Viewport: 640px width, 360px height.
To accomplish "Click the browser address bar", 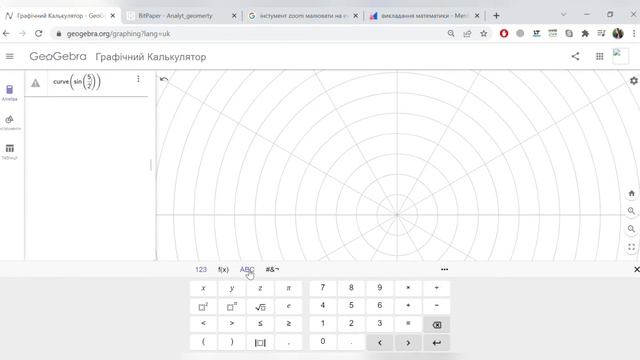I will point(253,34).
